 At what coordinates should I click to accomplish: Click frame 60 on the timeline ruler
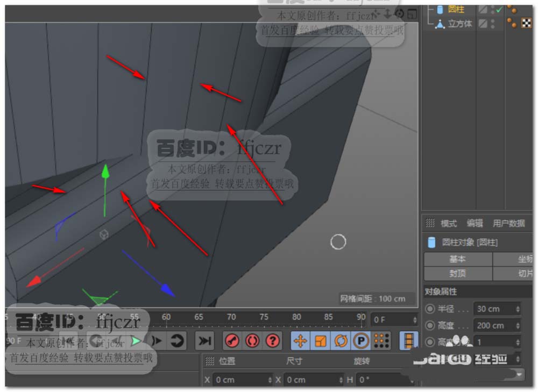click(x=166, y=317)
